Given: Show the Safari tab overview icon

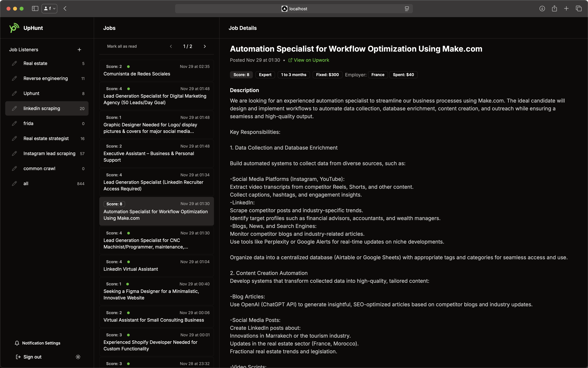Looking at the screenshot, I should (x=579, y=8).
